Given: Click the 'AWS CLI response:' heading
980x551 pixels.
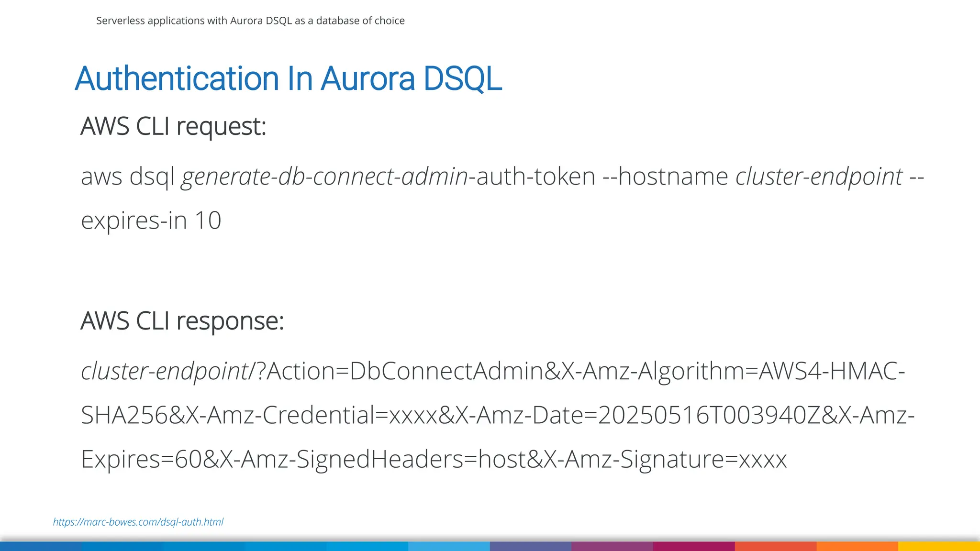Looking at the screenshot, I should click(x=182, y=321).
